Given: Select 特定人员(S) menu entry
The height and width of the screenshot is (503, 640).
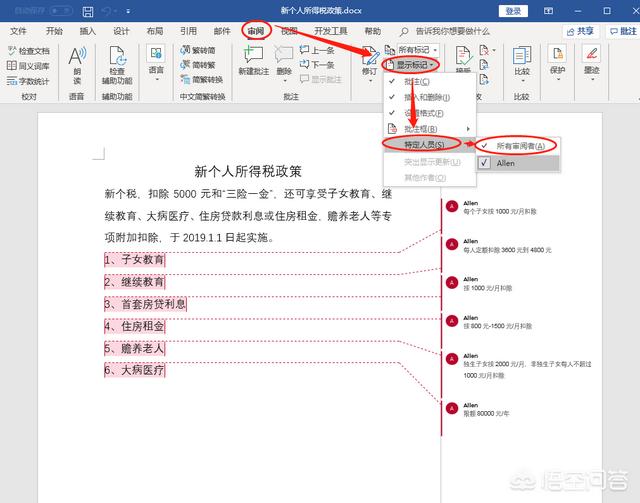Looking at the screenshot, I should coord(425,145).
